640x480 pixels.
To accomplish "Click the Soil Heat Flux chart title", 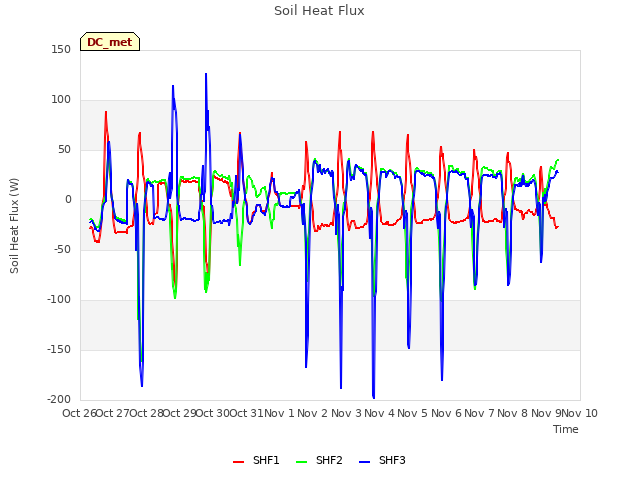I will click(x=319, y=11).
